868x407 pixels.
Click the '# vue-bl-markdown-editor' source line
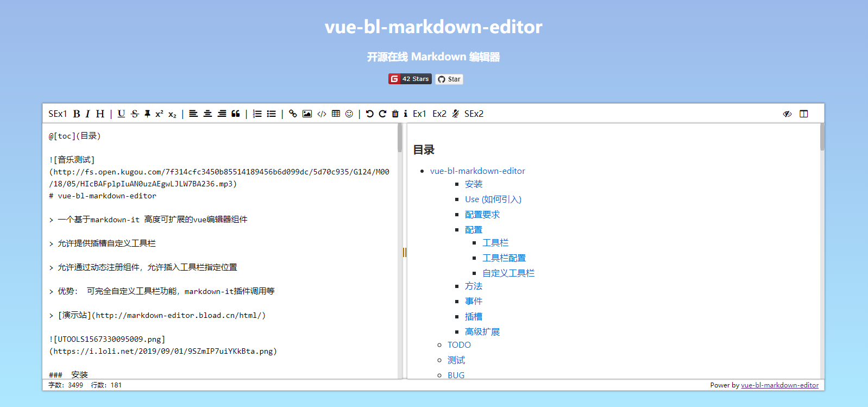tap(103, 196)
